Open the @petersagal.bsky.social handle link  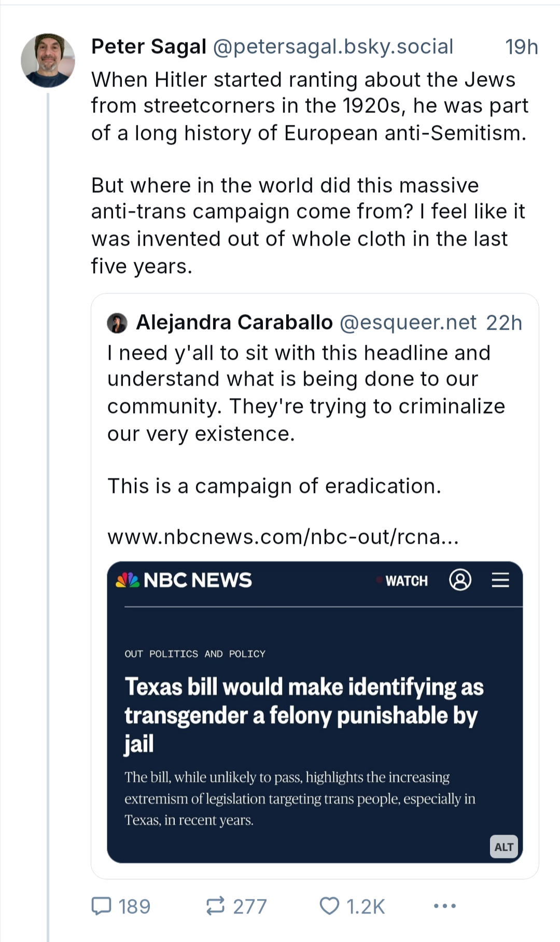[x=333, y=47]
